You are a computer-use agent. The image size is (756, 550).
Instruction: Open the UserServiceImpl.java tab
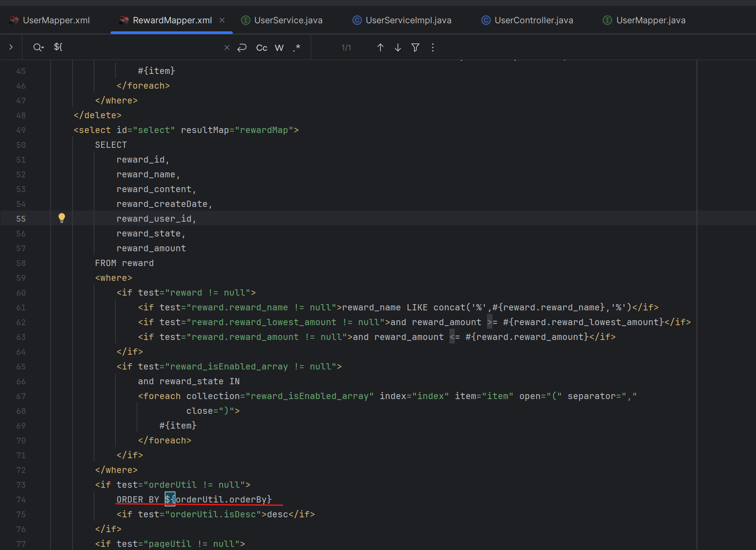click(x=408, y=20)
